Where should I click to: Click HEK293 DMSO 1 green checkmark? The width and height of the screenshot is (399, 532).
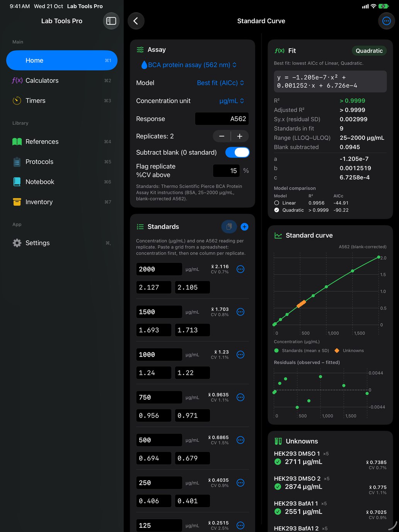click(x=278, y=462)
